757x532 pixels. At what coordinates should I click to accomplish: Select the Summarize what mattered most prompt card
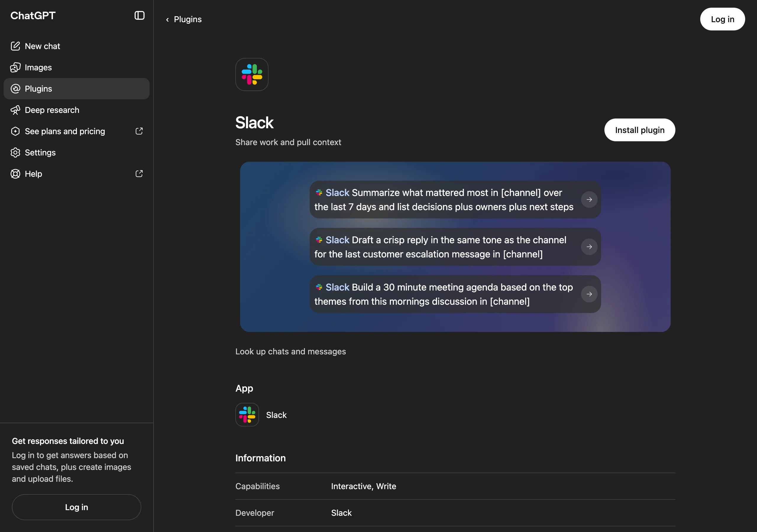click(x=455, y=199)
